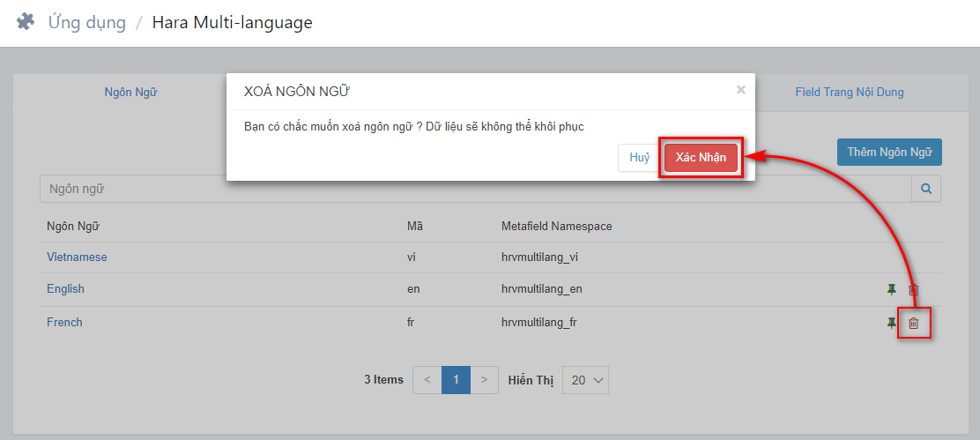Open the English language link
The image size is (980, 440).
(x=65, y=288)
